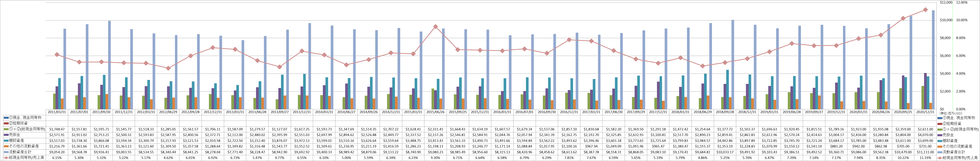This screenshot has height=161, width=980.
Task: Click the 10.22% ratio cell
Action: click(904, 158)
